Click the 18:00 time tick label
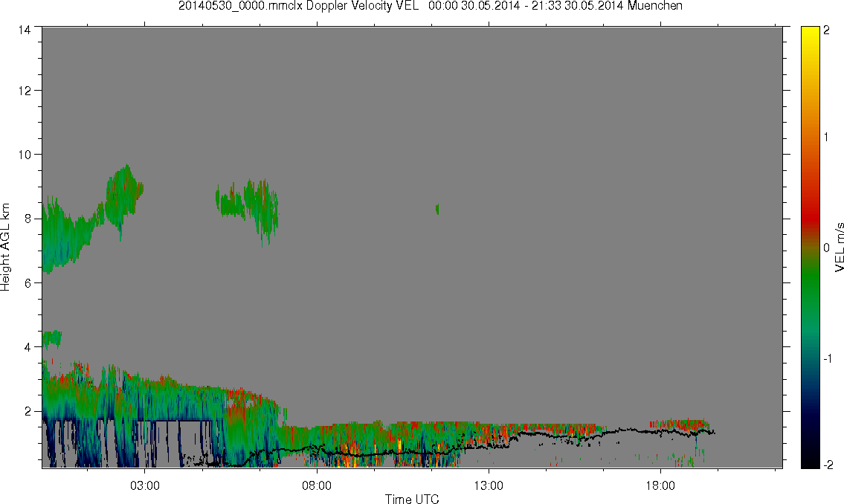This screenshot has width=844, height=504. tap(660, 485)
